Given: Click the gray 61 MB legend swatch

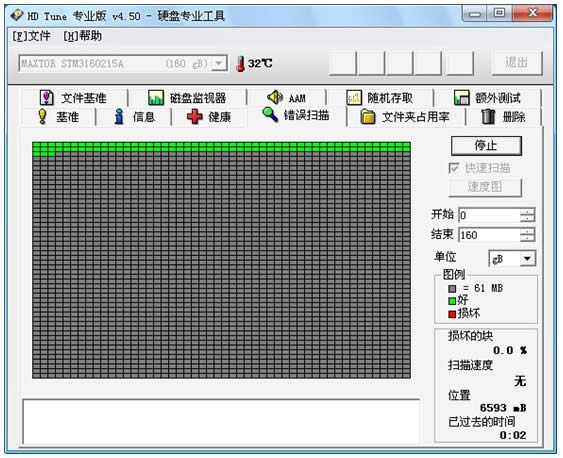Looking at the screenshot, I should (x=452, y=289).
